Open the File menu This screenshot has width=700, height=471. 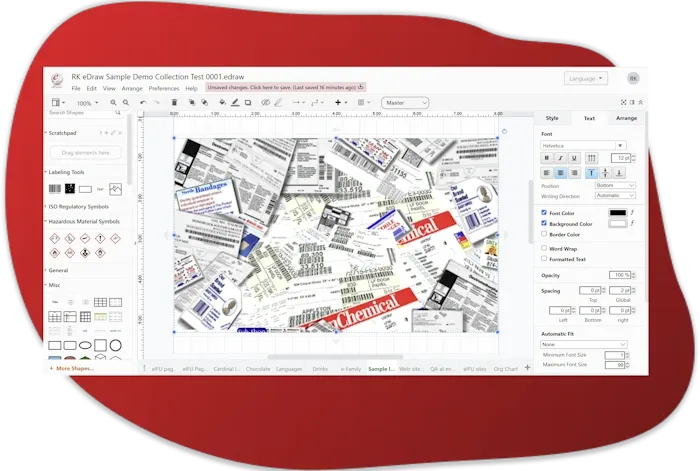76,88
